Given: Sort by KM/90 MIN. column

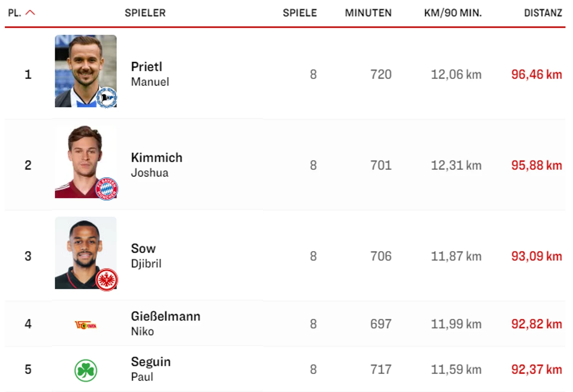Looking at the screenshot, I should tap(453, 13).
